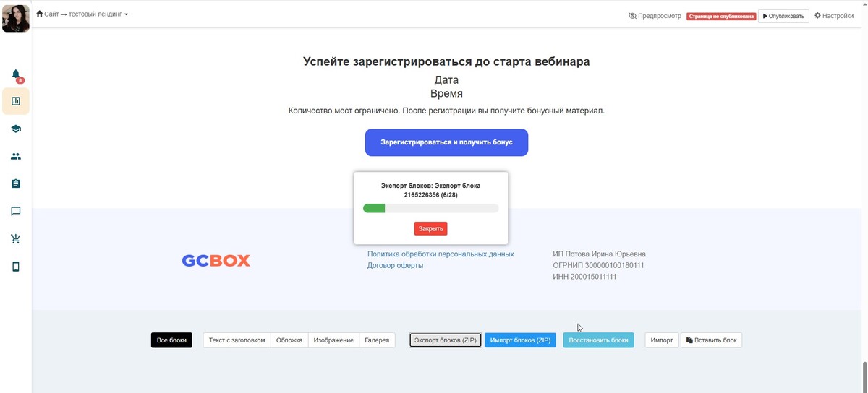The height and width of the screenshot is (393, 868).
Task: Open page preview 'Предпросмотр'
Action: coord(655,16)
